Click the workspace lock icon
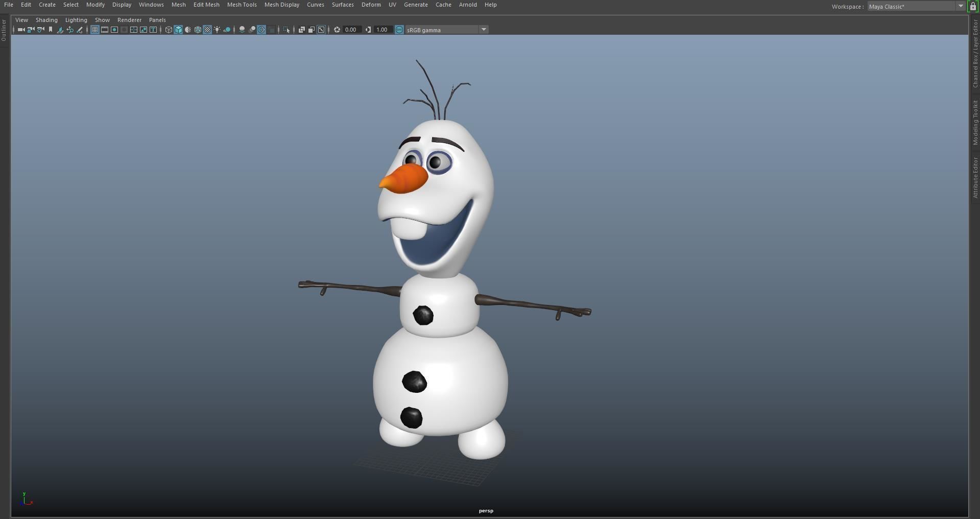 [x=972, y=6]
